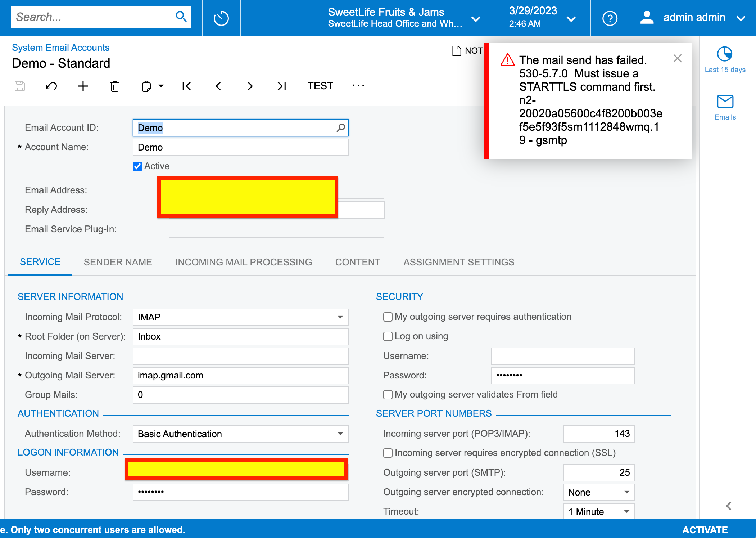Viewport: 756px width, 538px height.
Task: Click the ACTIVATE link in footer
Action: [705, 530]
